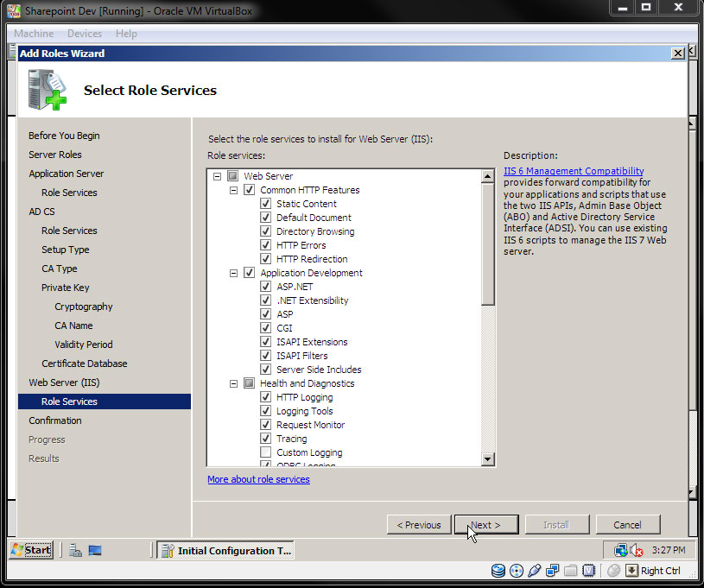Image resolution: width=704 pixels, height=588 pixels.
Task: Toggle the ASP.NET checkbox
Action: click(266, 287)
